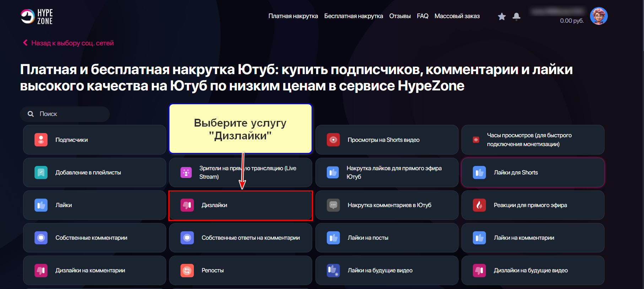Open the FAQ menu item
Screen dimensions: 644x289
click(422, 16)
